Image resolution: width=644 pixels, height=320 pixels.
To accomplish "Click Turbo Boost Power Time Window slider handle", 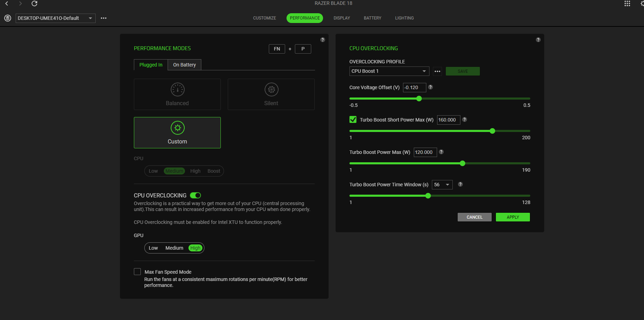I will (428, 196).
